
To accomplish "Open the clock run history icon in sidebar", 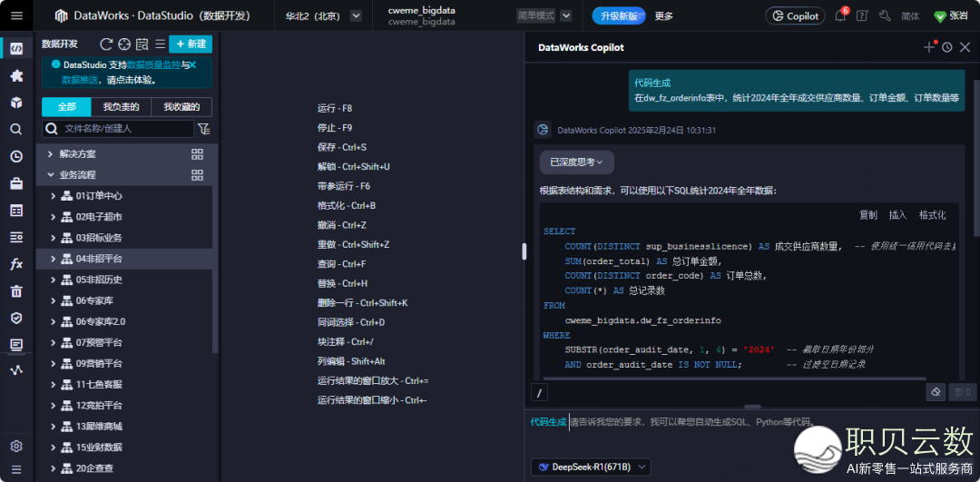I will (x=17, y=156).
